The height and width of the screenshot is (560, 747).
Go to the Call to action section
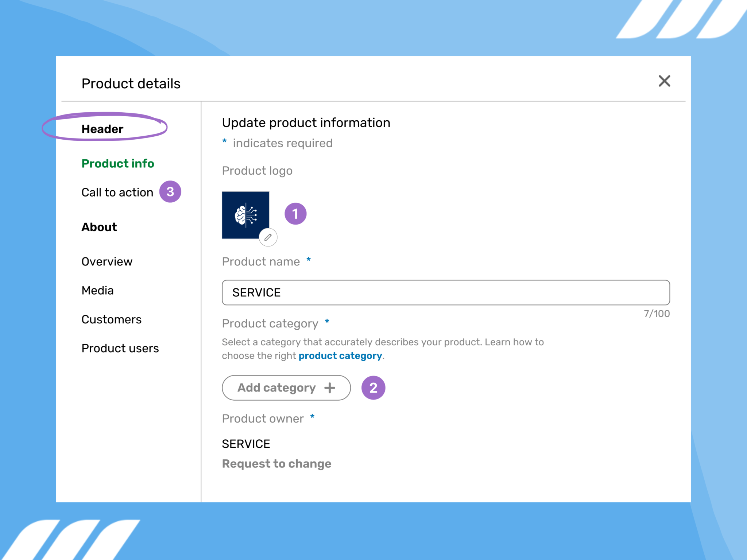tap(117, 192)
